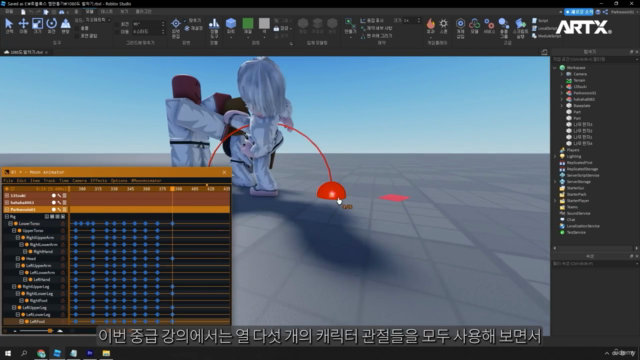Select the Transform tool in ribbon

point(65,26)
